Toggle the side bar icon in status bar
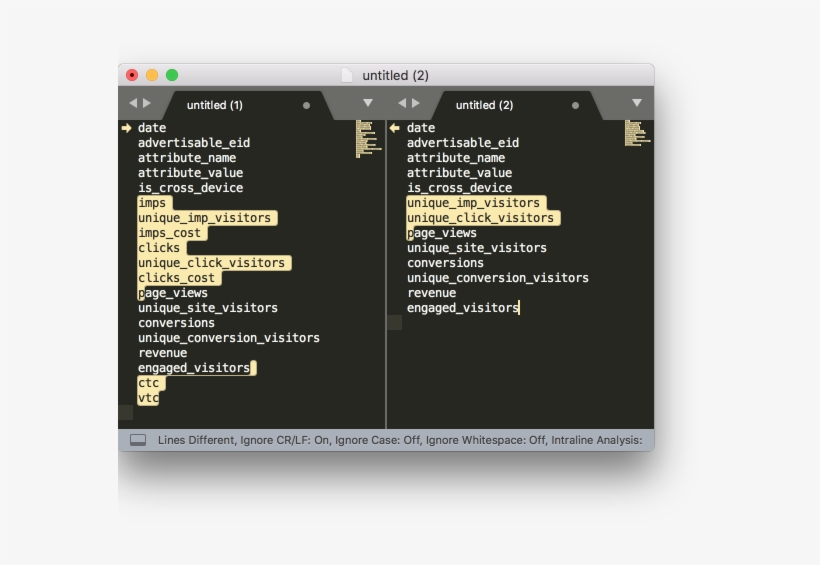The width and height of the screenshot is (820, 565). point(138,440)
